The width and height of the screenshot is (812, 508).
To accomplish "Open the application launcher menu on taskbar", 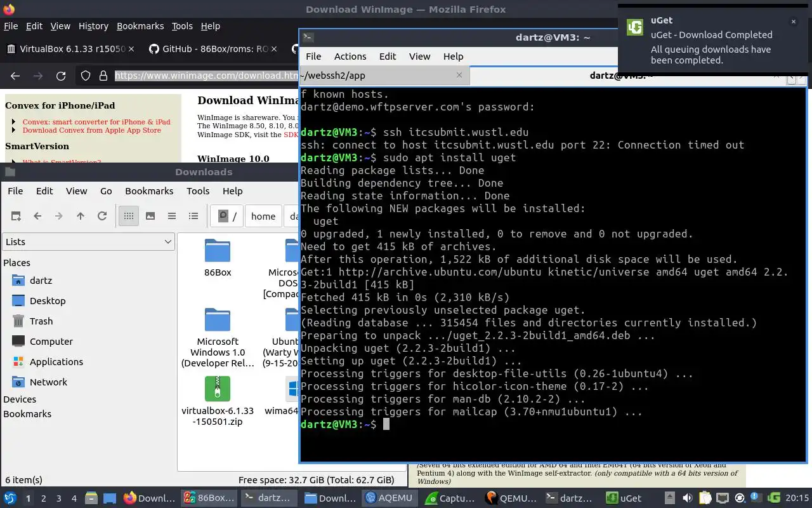I will coord(10,498).
